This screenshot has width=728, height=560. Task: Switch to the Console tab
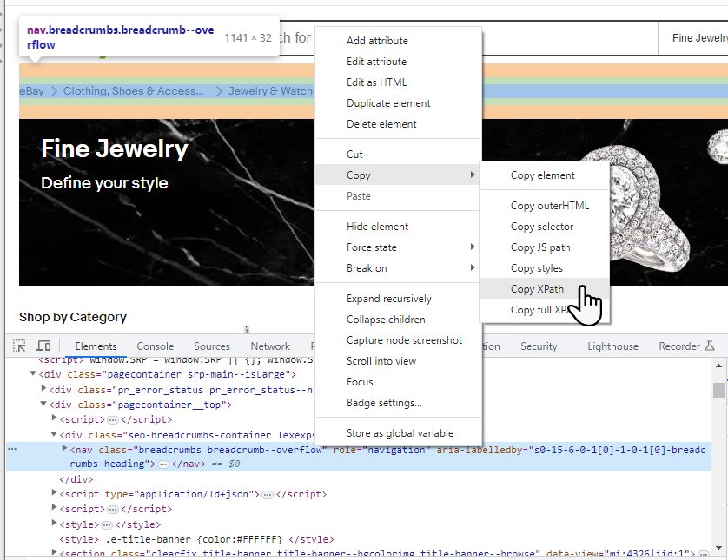click(x=155, y=346)
